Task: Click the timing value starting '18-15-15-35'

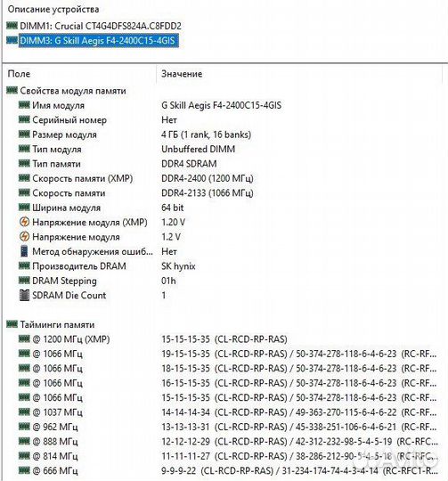Action: (x=299, y=369)
